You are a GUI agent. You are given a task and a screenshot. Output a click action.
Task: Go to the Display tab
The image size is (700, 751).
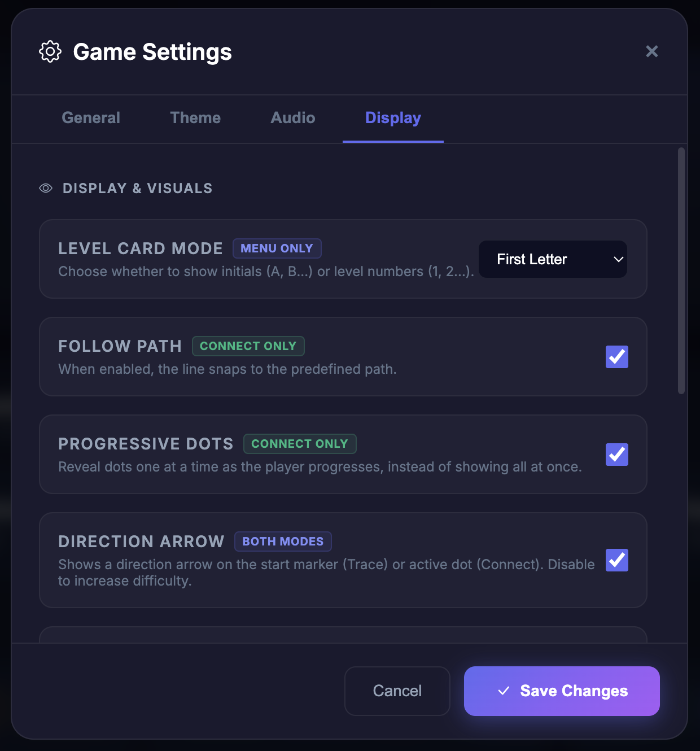[x=393, y=118]
